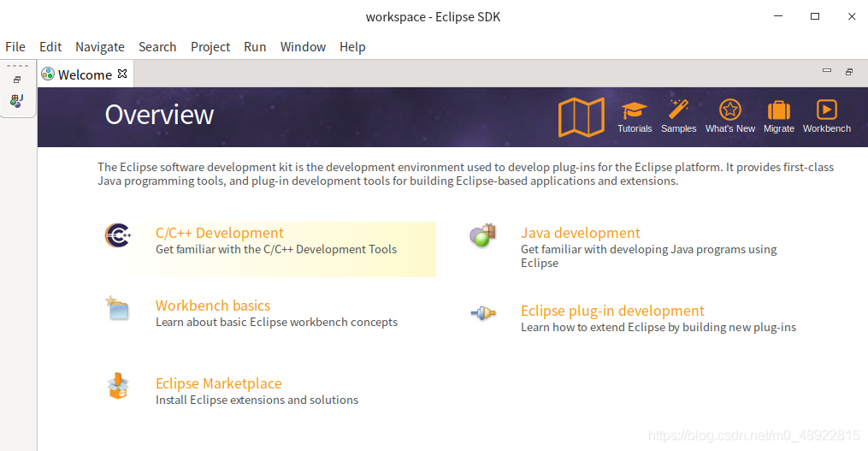This screenshot has height=451, width=868.
Task: Click the C/C++ Development logo icon
Action: (x=118, y=235)
